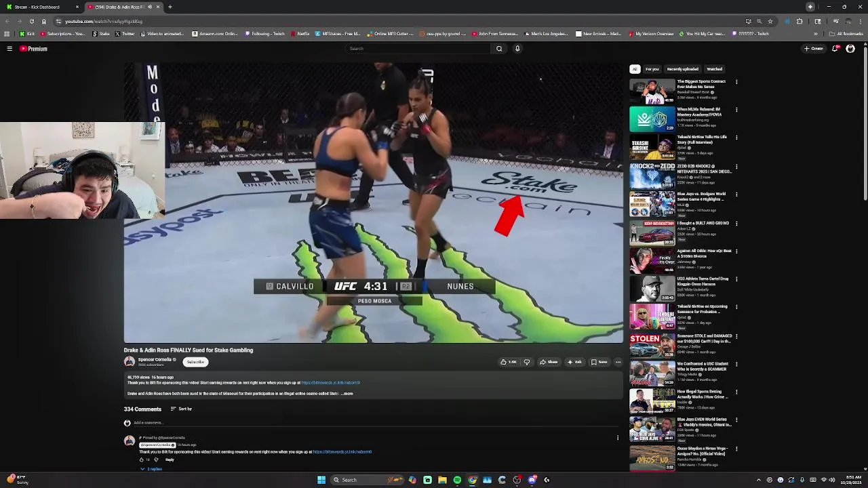Screen dimensions: 868x488
Task: Select the Recently uploaded filter chip
Action: click(x=683, y=69)
